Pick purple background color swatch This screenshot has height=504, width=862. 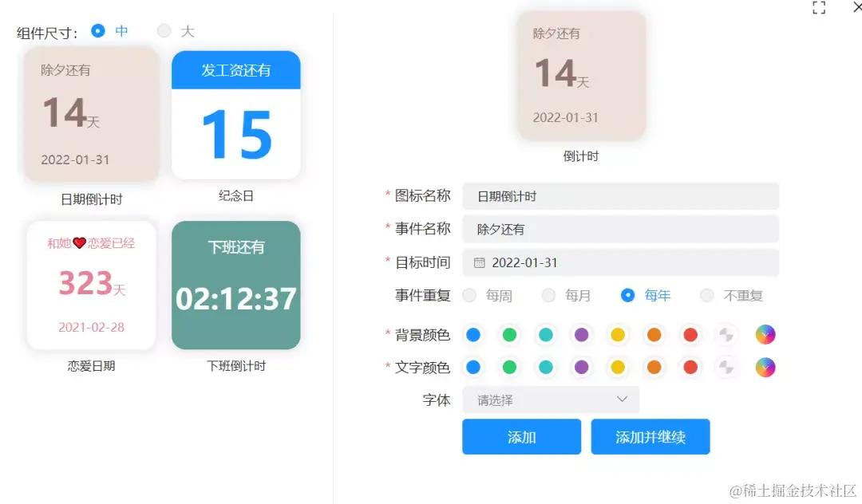point(581,334)
